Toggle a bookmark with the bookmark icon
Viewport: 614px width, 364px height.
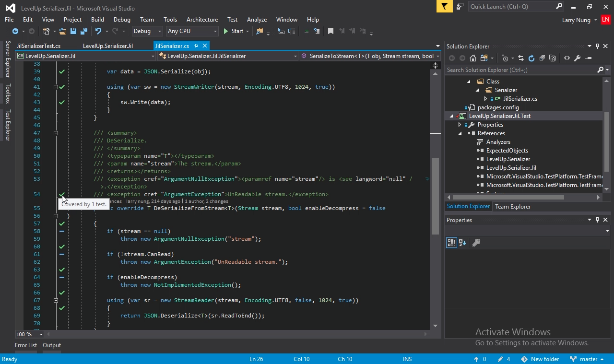click(x=331, y=31)
